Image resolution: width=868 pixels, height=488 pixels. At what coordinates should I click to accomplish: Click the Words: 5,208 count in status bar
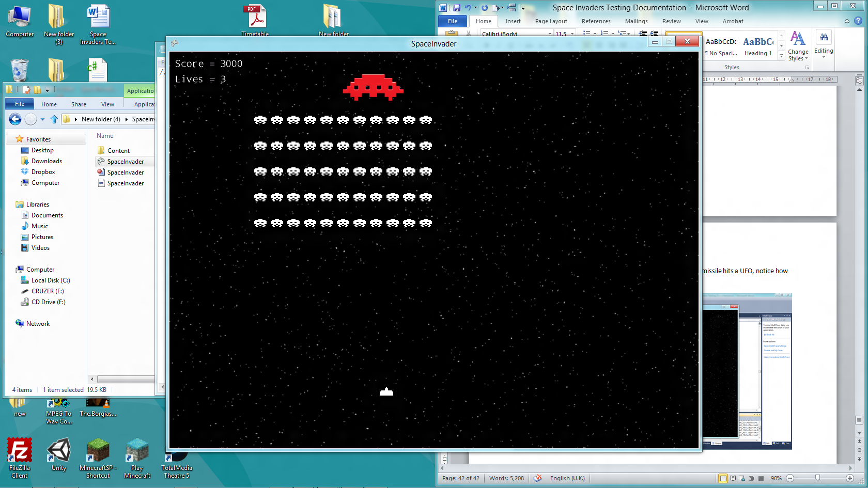[506, 478]
